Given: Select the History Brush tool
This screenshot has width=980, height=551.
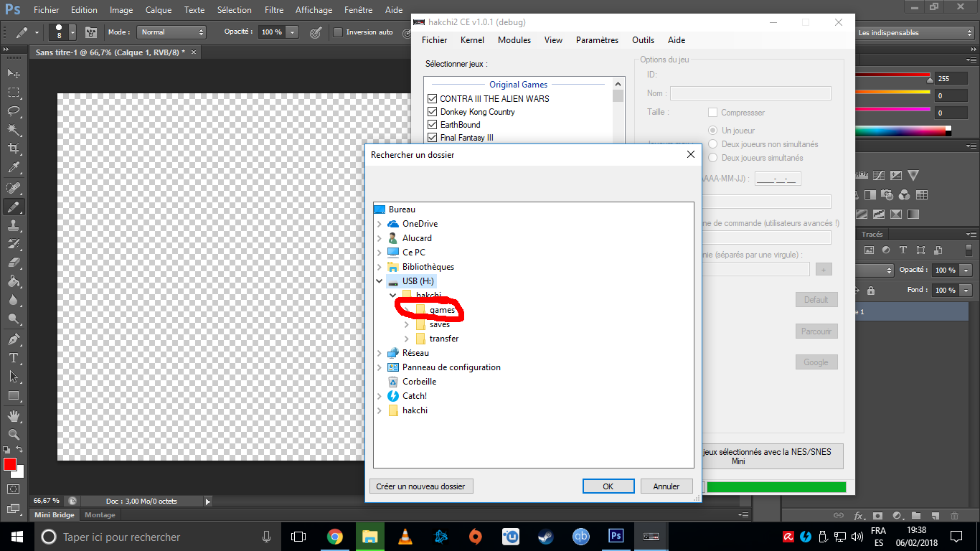Looking at the screenshot, I should [x=14, y=244].
